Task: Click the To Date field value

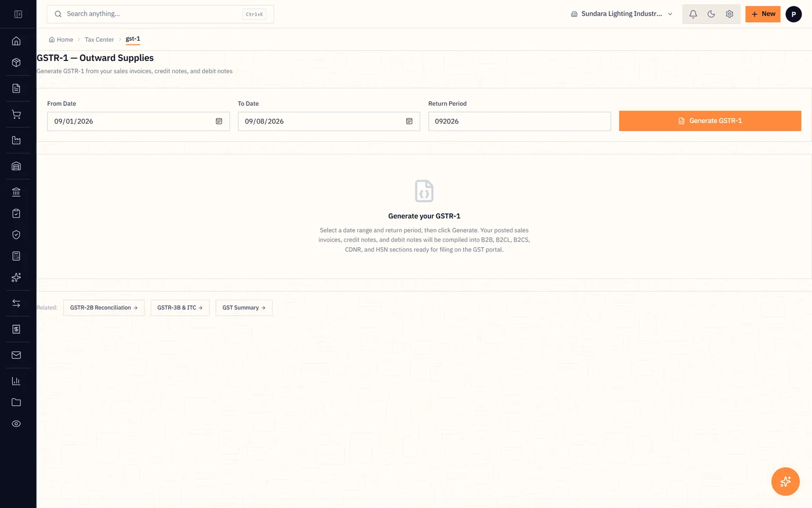Action: [264, 121]
